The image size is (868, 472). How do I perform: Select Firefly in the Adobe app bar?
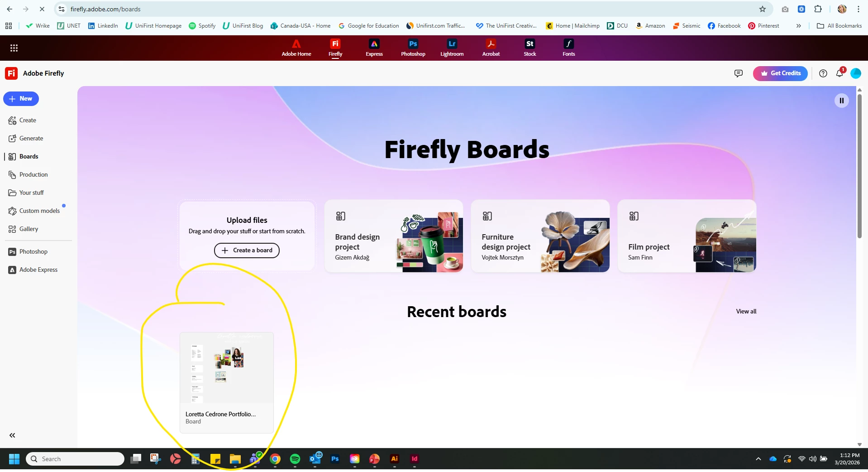click(x=335, y=48)
